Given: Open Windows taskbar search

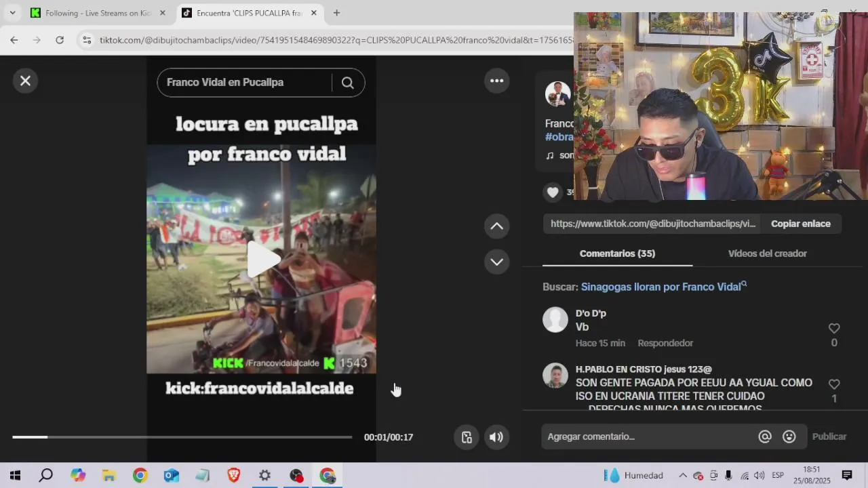Looking at the screenshot, I should coord(45,476).
